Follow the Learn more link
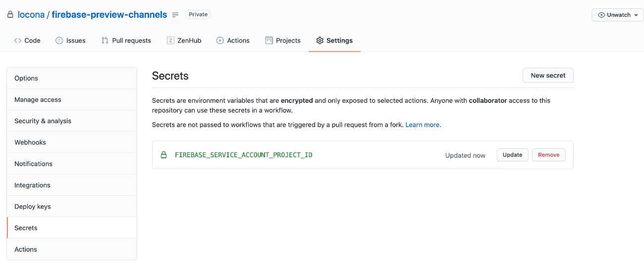The height and width of the screenshot is (273, 644). tap(423, 125)
